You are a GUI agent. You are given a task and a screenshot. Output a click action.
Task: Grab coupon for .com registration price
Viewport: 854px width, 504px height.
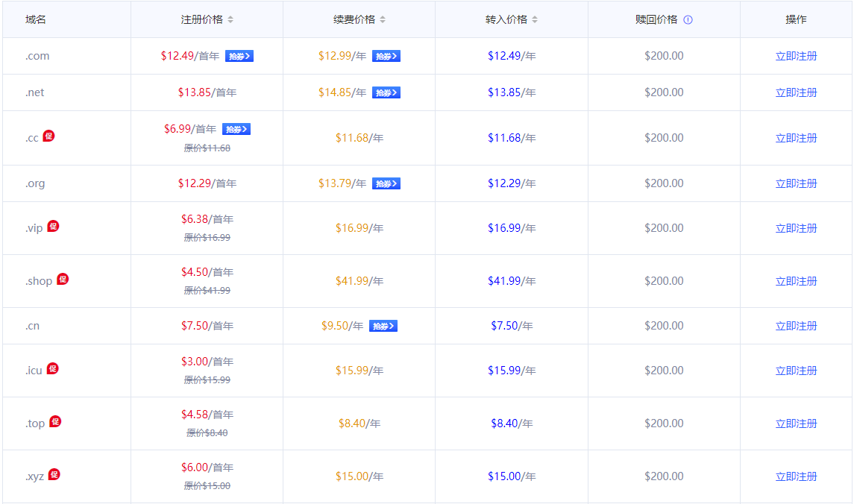[239, 56]
